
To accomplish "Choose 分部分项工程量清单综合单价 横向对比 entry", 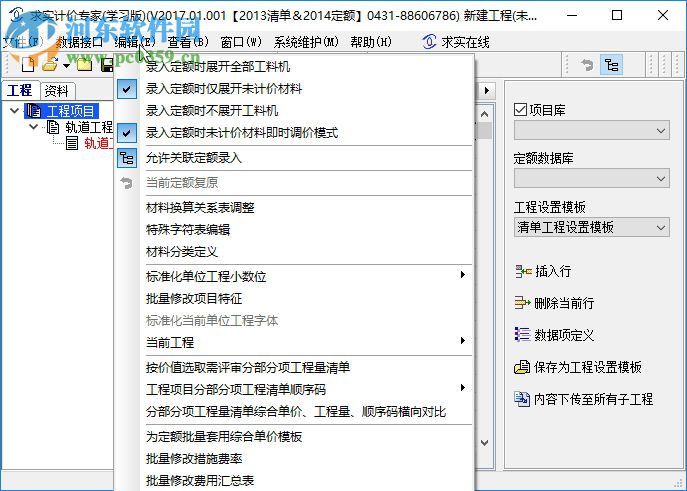I will point(294,412).
